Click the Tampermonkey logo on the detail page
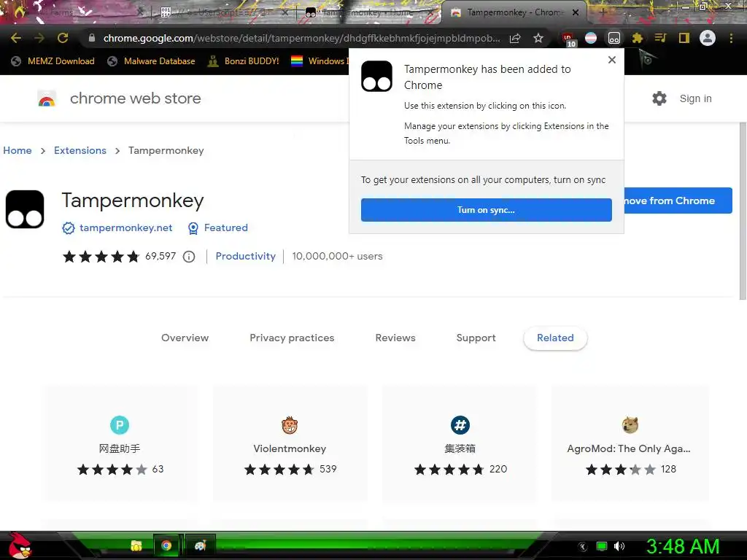This screenshot has height=560, width=747. [x=25, y=209]
